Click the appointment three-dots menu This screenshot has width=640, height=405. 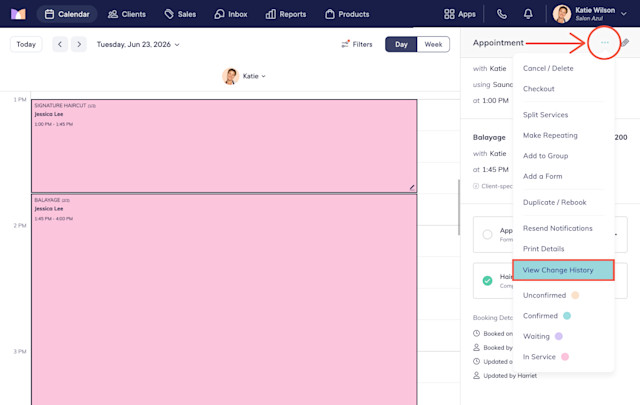(604, 42)
